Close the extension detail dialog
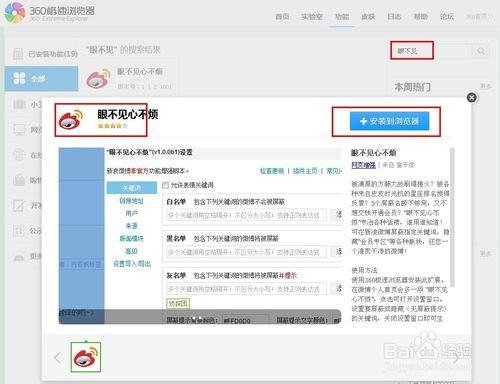500x384 pixels. tap(472, 98)
